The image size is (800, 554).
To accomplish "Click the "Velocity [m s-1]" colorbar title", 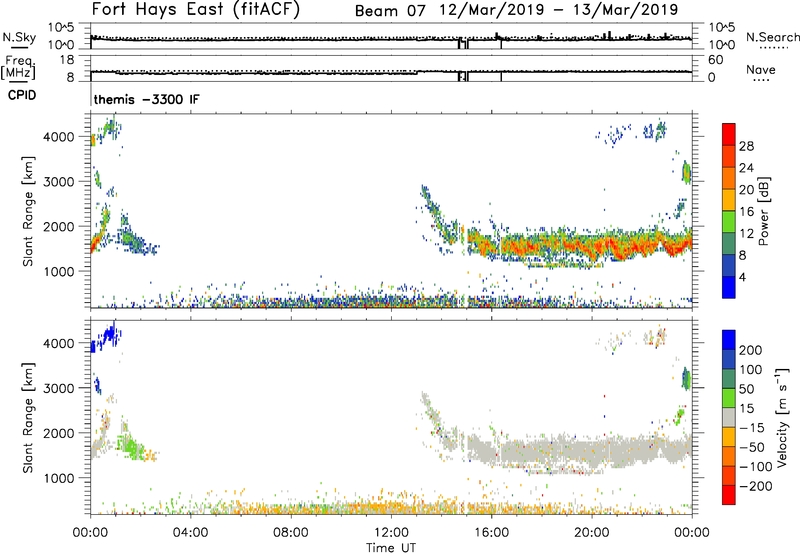I will (x=782, y=417).
